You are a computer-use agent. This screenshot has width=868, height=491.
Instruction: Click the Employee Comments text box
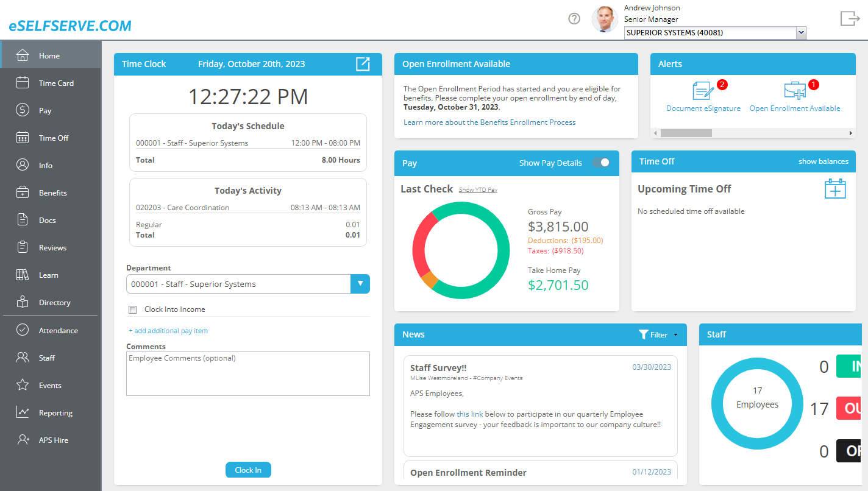pos(247,373)
